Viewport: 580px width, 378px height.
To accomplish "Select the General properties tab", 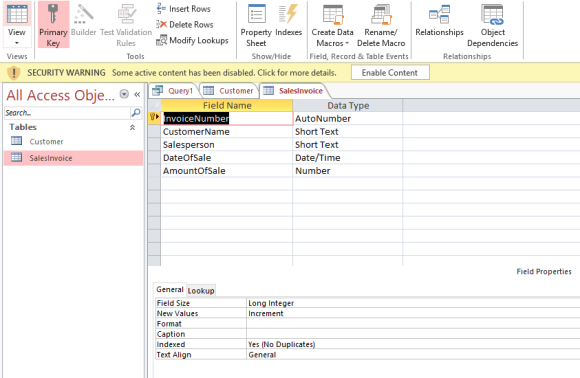I will point(170,290).
